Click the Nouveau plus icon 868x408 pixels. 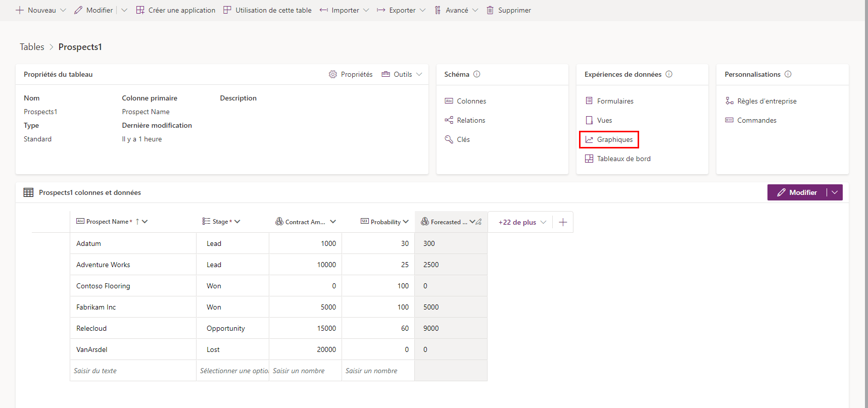point(20,10)
